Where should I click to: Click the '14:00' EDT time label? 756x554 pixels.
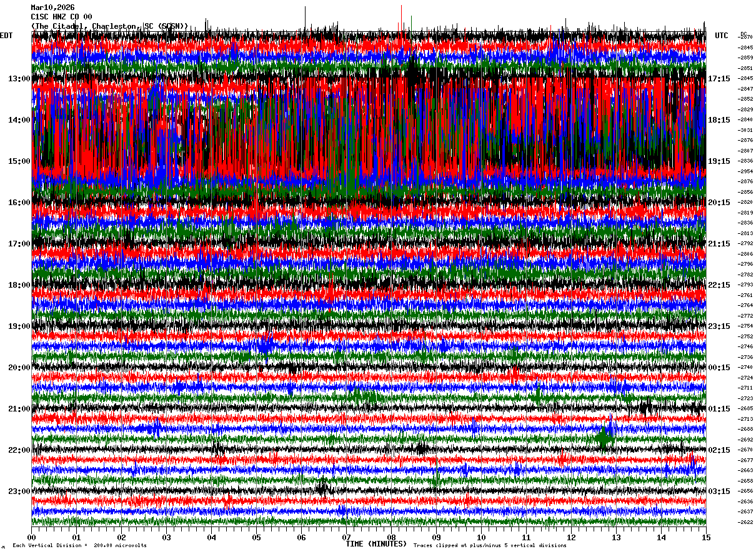coord(19,120)
